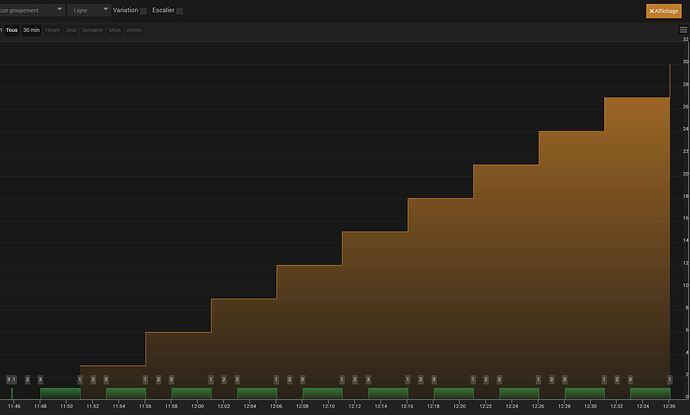Switch range to Semaine
Image resolution: width=690 pixels, height=415 pixels.
coord(92,30)
